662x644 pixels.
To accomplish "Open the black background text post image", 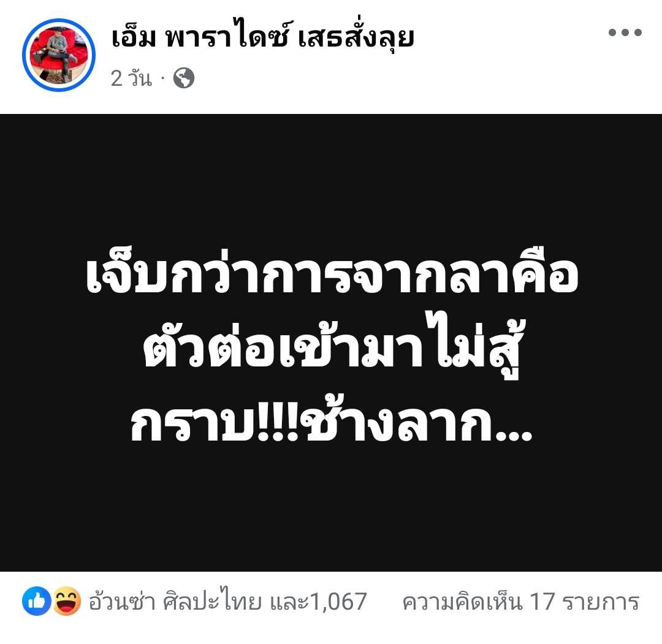I will click(x=331, y=343).
